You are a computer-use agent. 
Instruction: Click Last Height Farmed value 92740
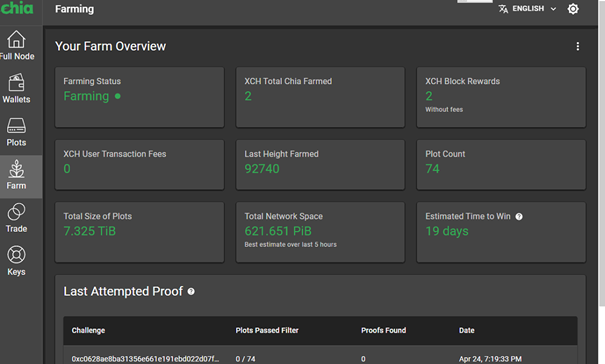tap(262, 169)
